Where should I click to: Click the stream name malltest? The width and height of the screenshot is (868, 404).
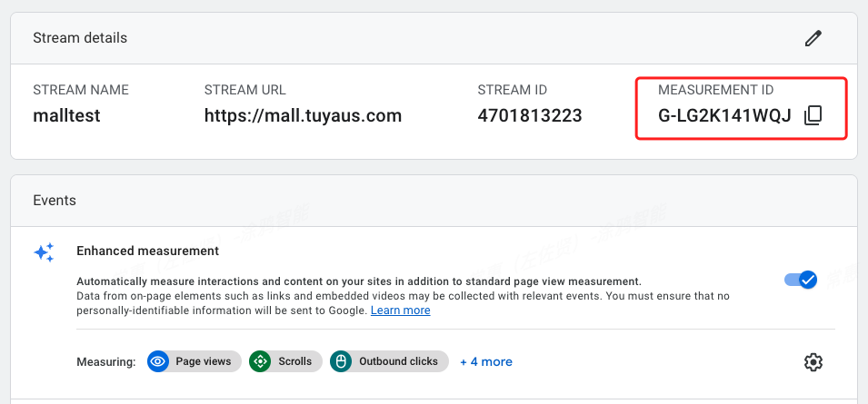pyautogui.click(x=67, y=116)
